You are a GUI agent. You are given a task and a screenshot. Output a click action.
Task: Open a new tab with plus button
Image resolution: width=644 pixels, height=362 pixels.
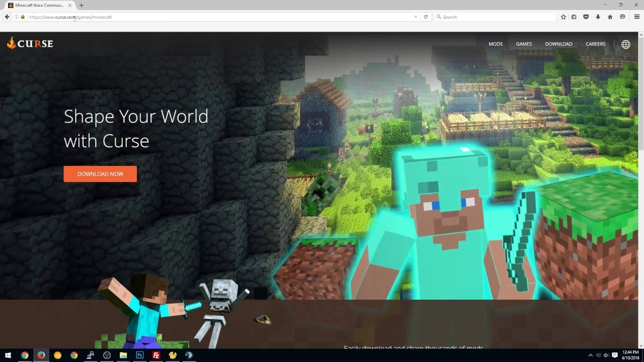click(x=82, y=5)
